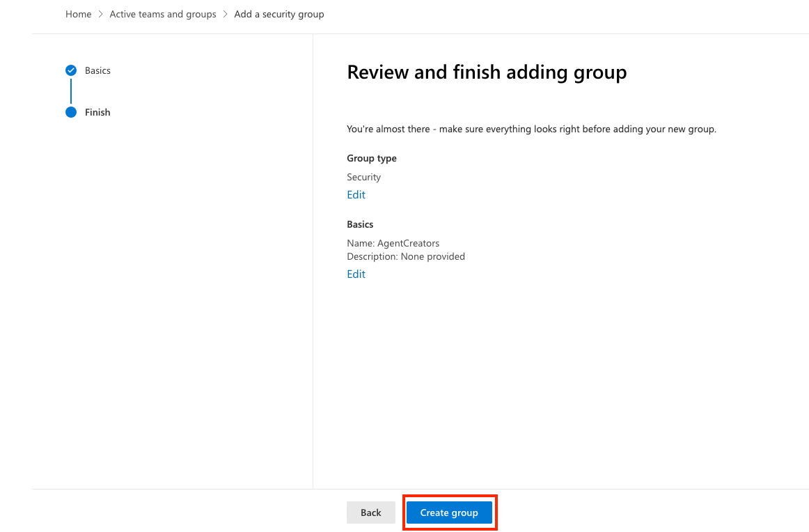Viewport: 809px width, 532px height.
Task: Edit the Group type selection
Action: tap(356, 194)
